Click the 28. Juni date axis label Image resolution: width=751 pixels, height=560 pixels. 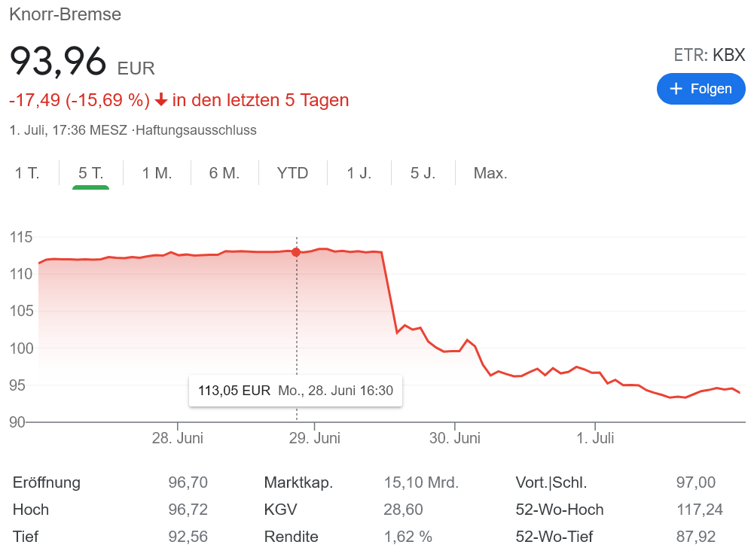pyautogui.click(x=177, y=437)
